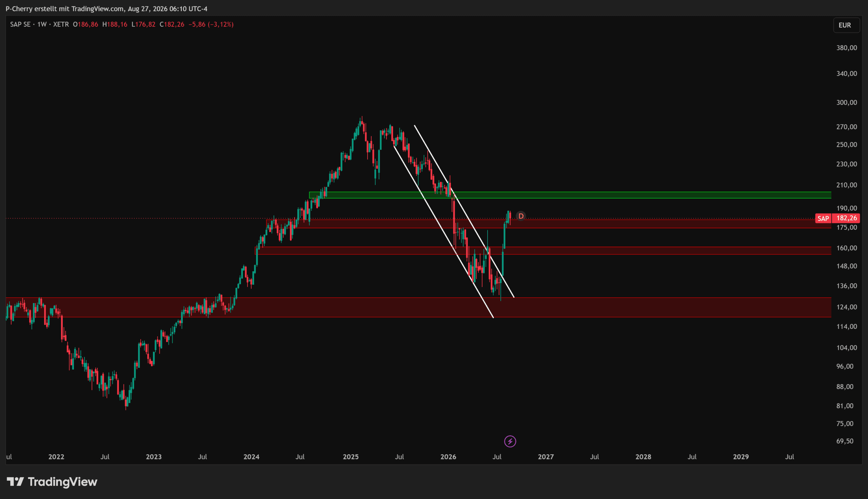Select the red zone just below 160,00
The width and height of the screenshot is (868, 499).
coord(544,251)
